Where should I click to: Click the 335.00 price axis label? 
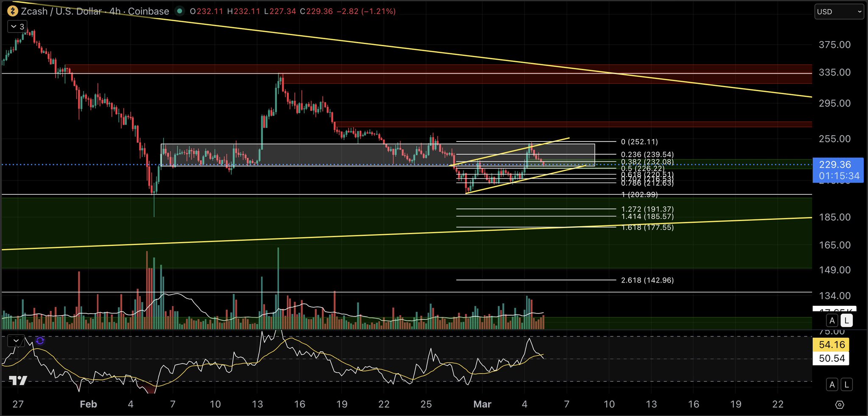(835, 72)
